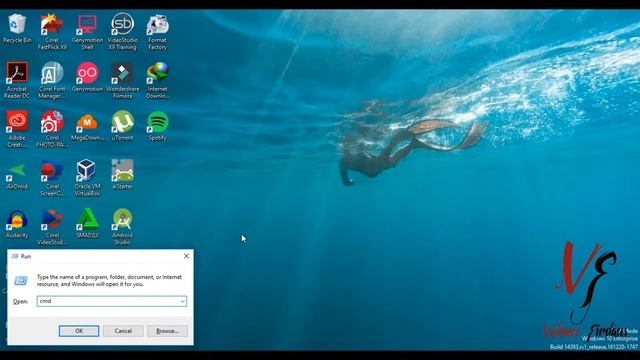Select Android Studio desktop icon
This screenshot has width=640, height=360.
coord(122,227)
